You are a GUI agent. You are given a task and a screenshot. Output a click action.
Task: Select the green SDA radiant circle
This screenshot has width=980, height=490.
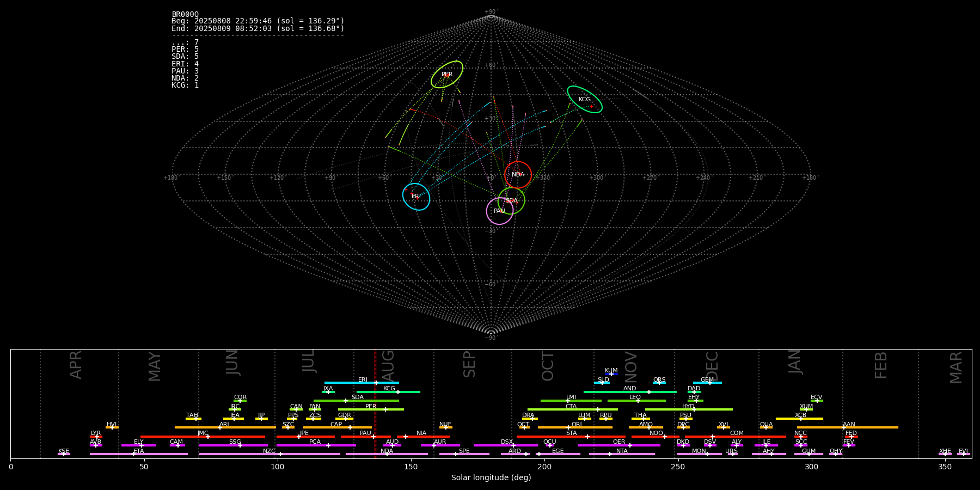coord(511,201)
